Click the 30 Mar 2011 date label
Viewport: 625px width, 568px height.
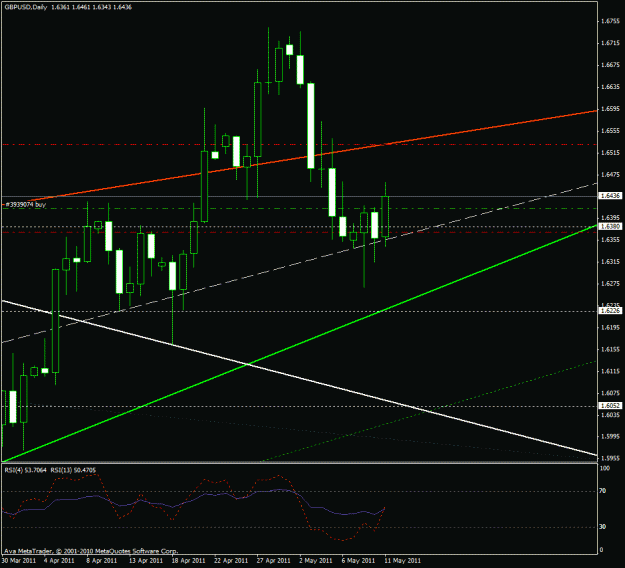pyautogui.click(x=18, y=561)
